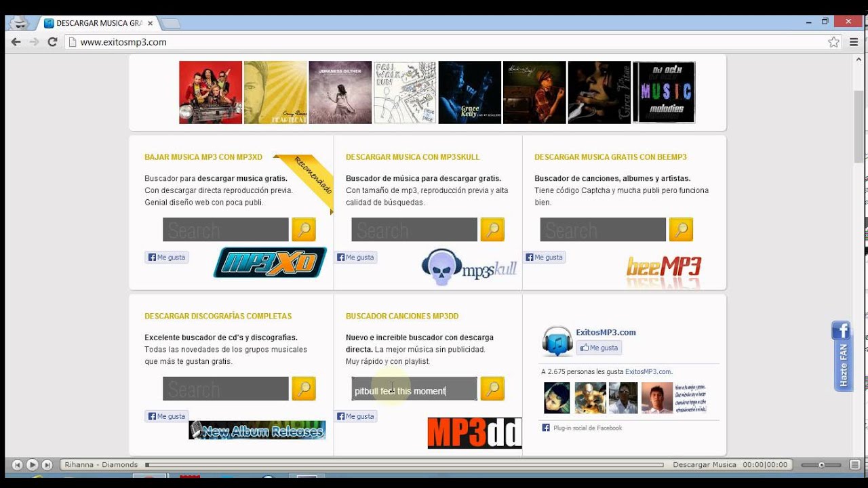
Task: Close the DESCARGAR MUSICA tab
Action: click(150, 23)
